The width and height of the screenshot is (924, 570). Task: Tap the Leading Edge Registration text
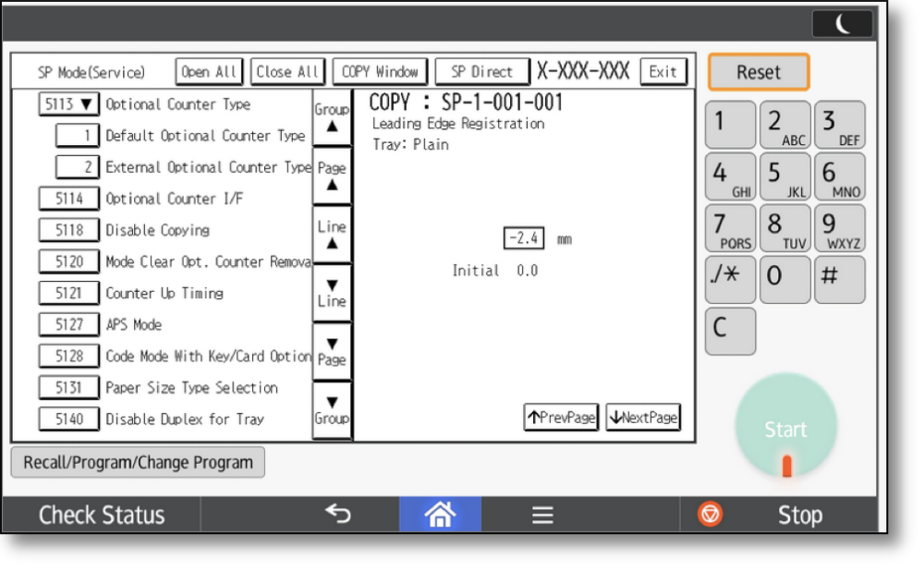458,124
